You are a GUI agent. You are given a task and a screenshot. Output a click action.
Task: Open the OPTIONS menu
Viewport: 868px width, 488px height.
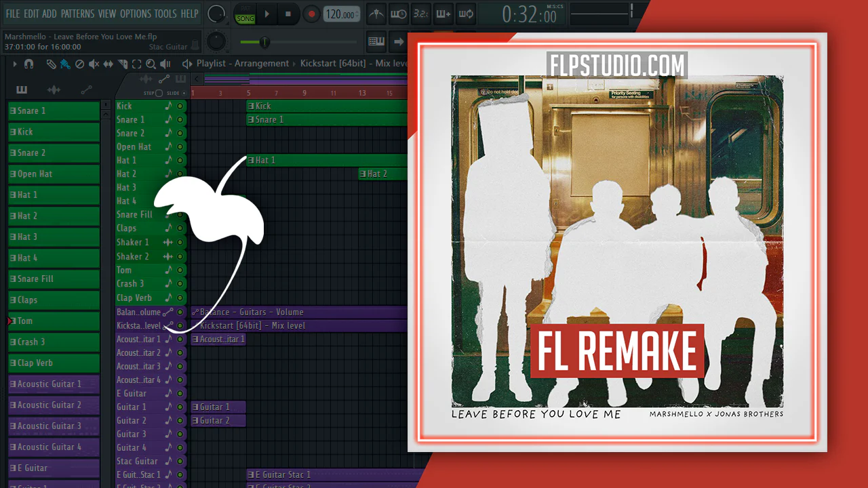[136, 14]
